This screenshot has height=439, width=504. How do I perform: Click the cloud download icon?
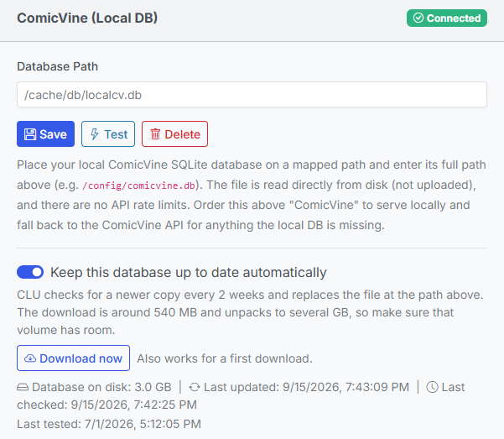click(x=30, y=358)
